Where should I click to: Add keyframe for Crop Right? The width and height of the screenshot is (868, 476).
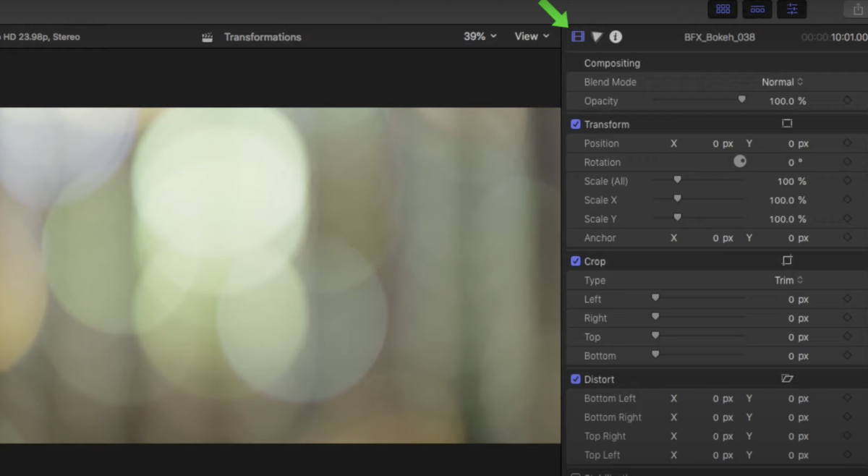tap(847, 318)
